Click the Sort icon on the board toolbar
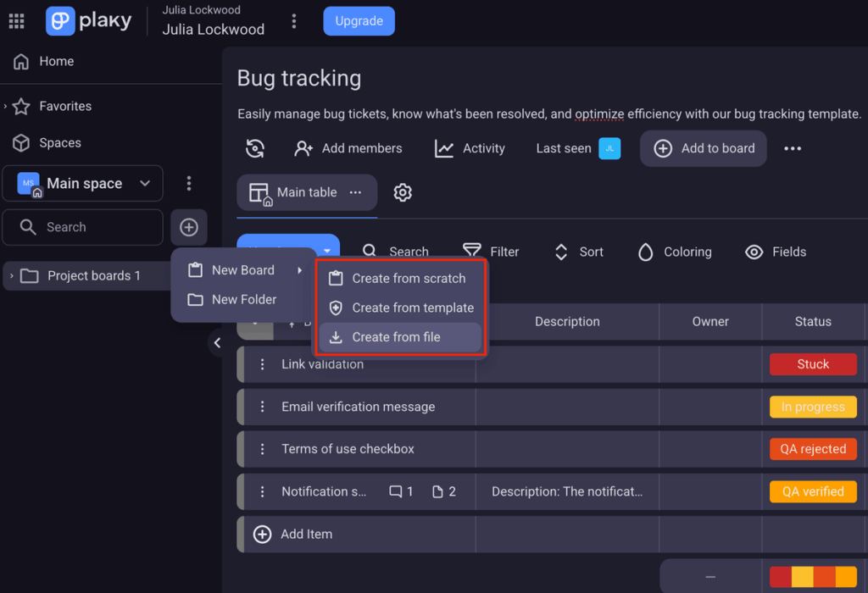868x593 pixels. 560,252
